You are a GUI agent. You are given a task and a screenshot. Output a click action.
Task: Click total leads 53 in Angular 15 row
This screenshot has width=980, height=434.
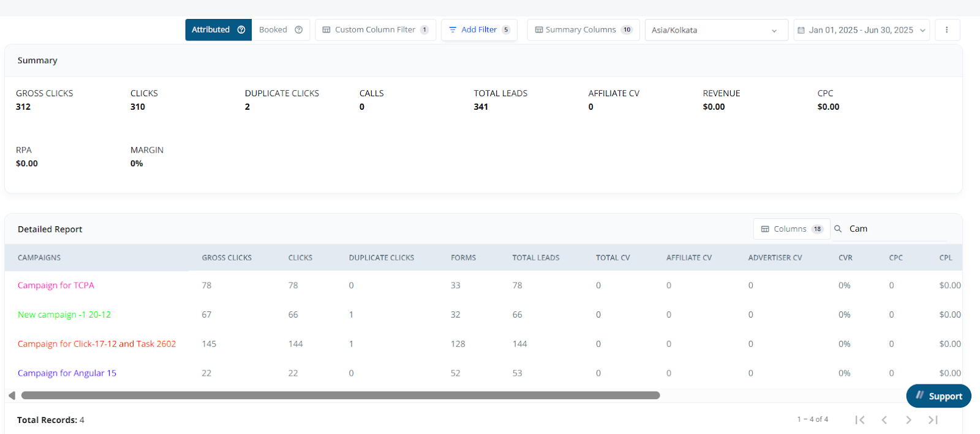pyautogui.click(x=518, y=373)
